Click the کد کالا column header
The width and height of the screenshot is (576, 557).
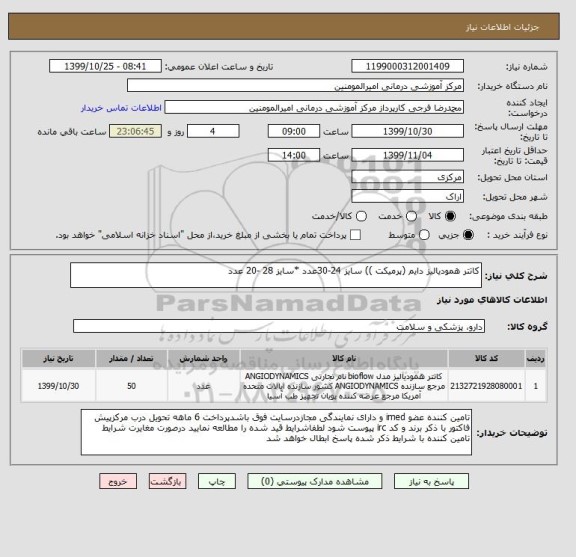486,359
